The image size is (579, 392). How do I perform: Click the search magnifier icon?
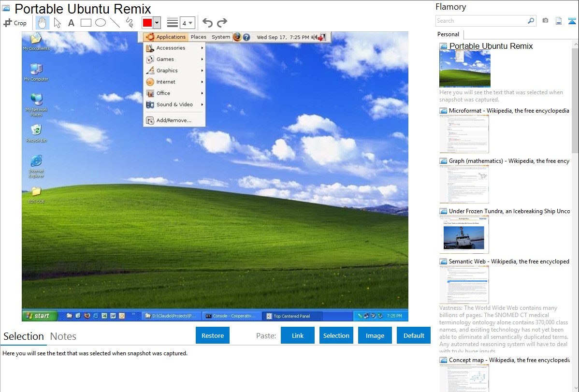[531, 21]
